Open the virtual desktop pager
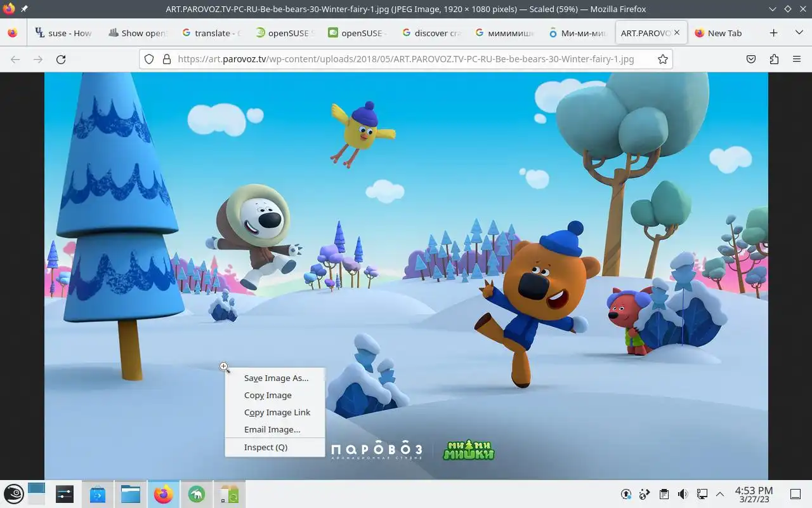Viewport: 812px width, 508px height. coord(37,494)
